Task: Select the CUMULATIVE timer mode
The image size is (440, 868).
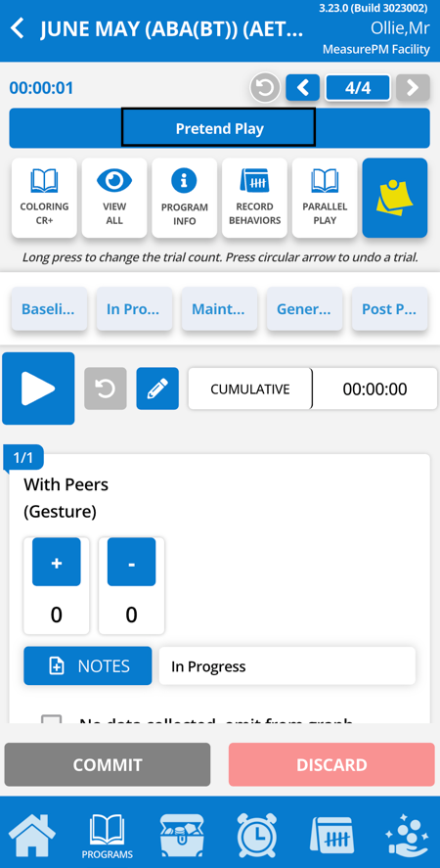Action: (x=249, y=388)
